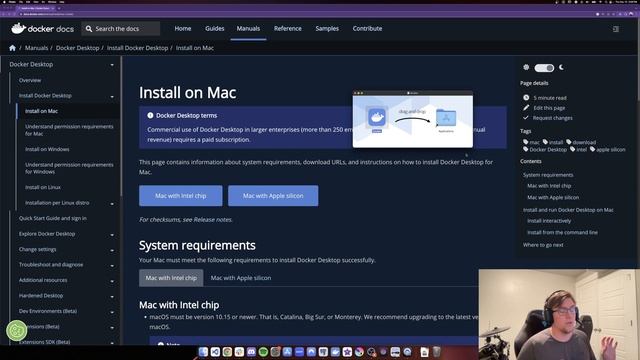
Task: Expand the Explore Docker Desktop section
Action: tap(112, 235)
